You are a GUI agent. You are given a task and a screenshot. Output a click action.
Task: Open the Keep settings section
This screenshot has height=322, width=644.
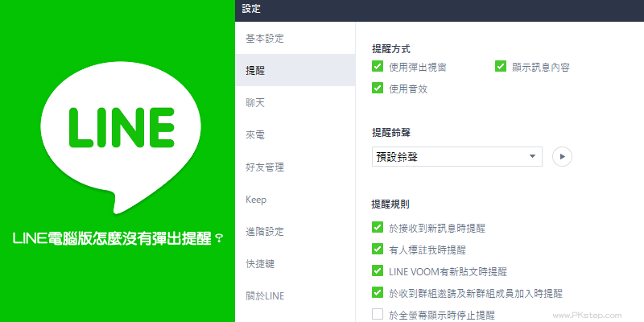pos(295,200)
